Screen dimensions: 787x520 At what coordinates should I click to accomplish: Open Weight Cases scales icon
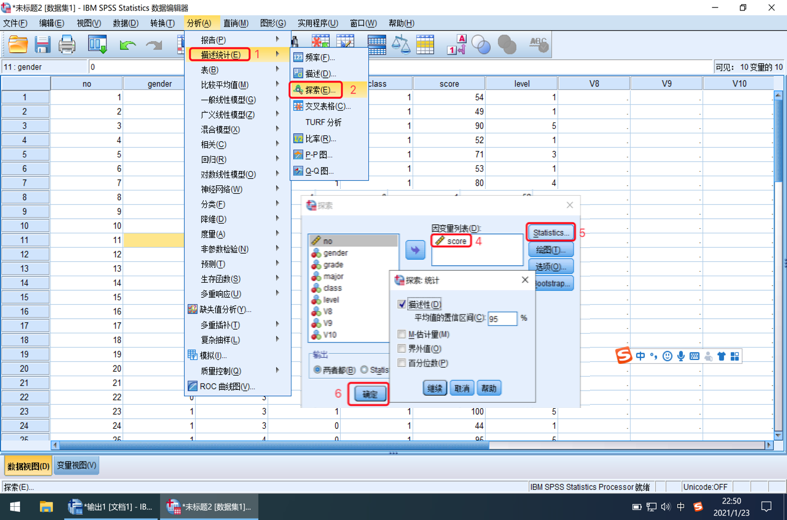[x=401, y=44]
